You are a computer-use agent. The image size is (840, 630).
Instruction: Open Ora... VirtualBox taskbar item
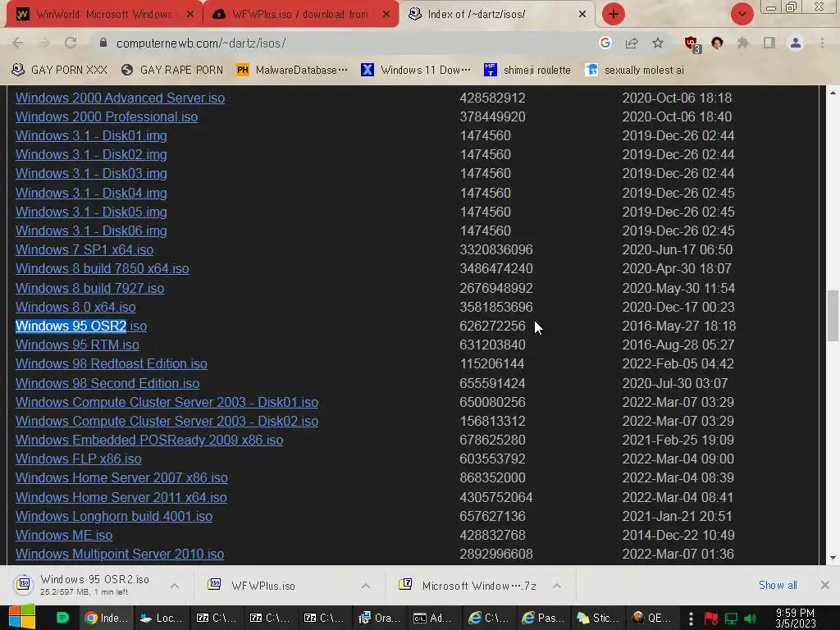[379, 618]
